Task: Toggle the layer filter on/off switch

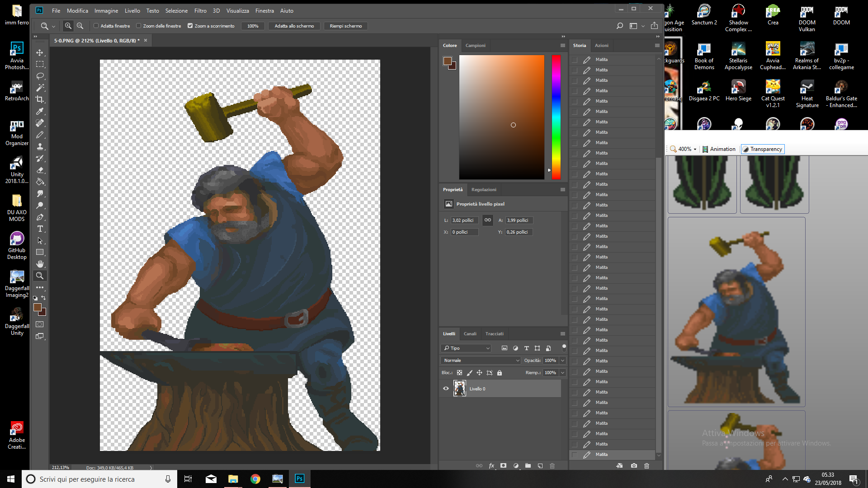Action: [x=564, y=348]
